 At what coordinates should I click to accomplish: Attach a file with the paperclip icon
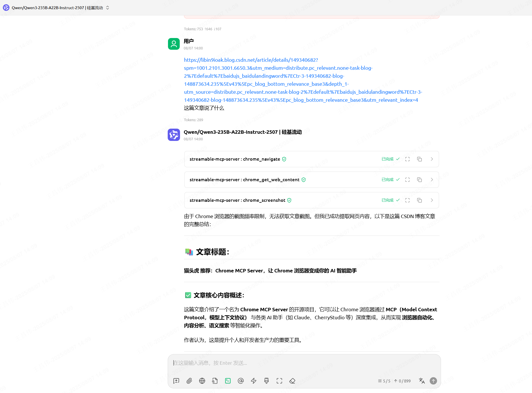tap(189, 381)
